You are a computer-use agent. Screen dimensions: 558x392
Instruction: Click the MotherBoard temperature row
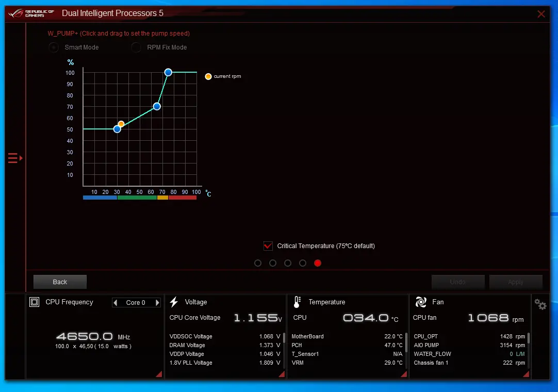pyautogui.click(x=347, y=336)
